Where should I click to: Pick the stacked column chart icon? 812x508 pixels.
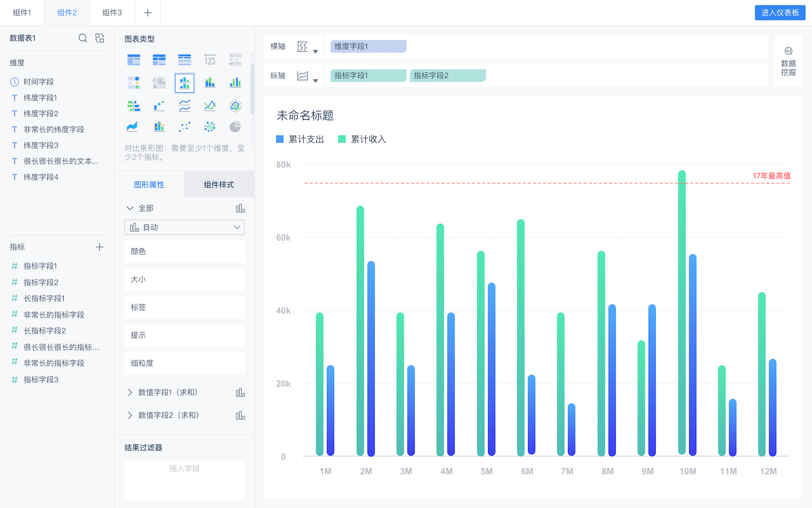[x=210, y=83]
